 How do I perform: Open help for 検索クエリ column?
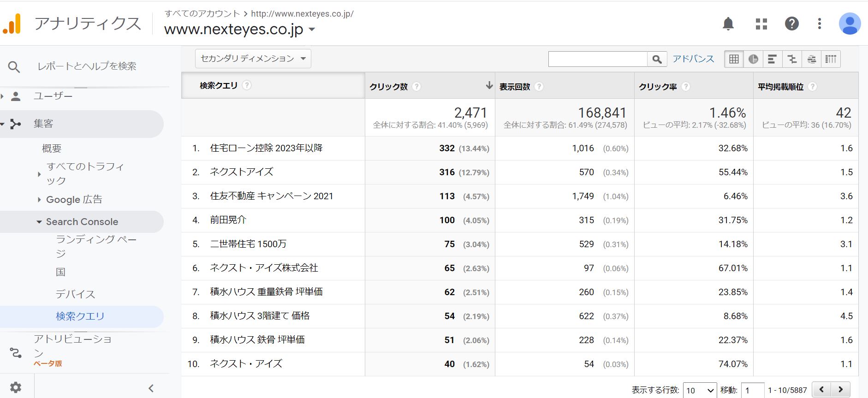coord(247,85)
